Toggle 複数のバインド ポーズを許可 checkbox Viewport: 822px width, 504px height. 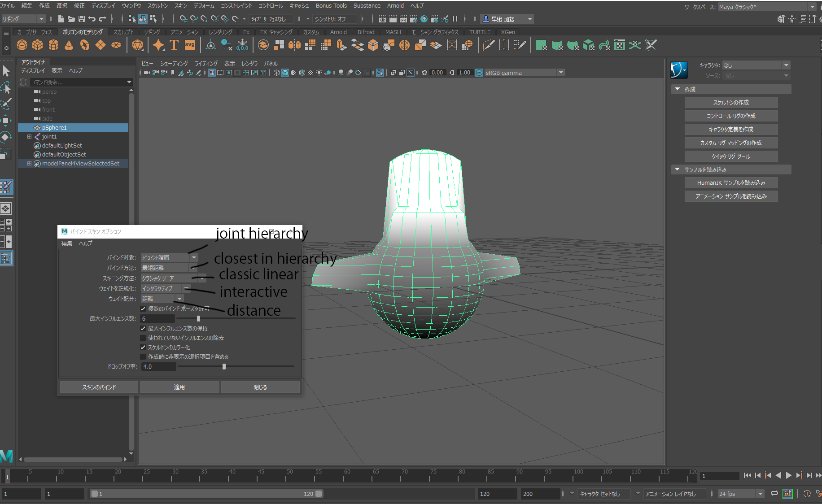click(x=143, y=308)
